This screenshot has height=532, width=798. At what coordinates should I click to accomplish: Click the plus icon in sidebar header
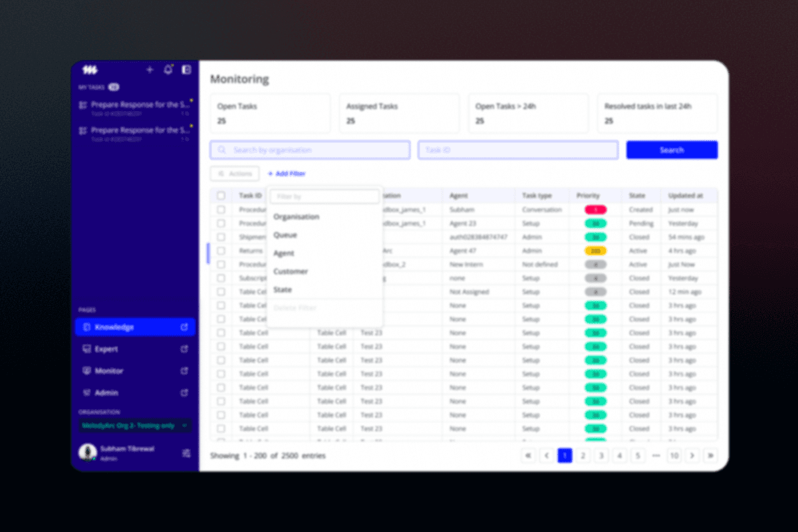(150, 69)
